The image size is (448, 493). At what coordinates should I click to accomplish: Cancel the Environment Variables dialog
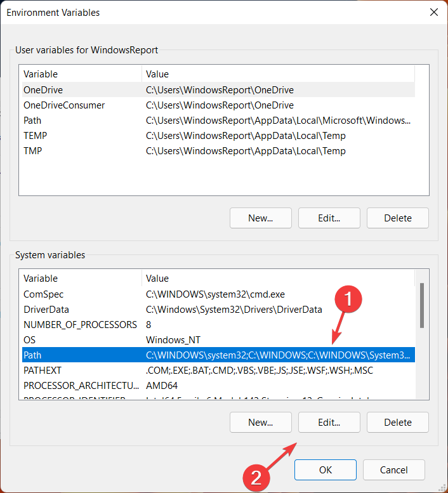click(393, 470)
